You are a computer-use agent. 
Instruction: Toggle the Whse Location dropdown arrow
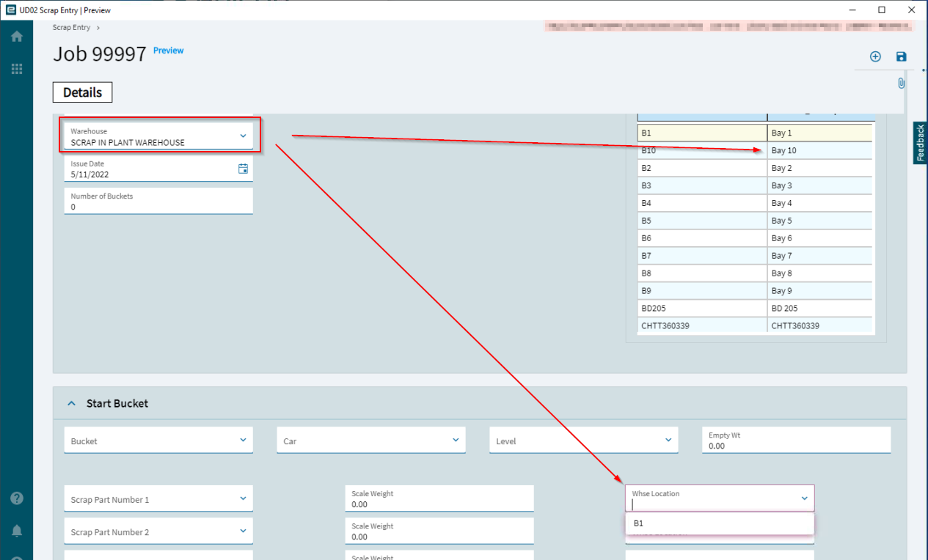click(x=804, y=498)
